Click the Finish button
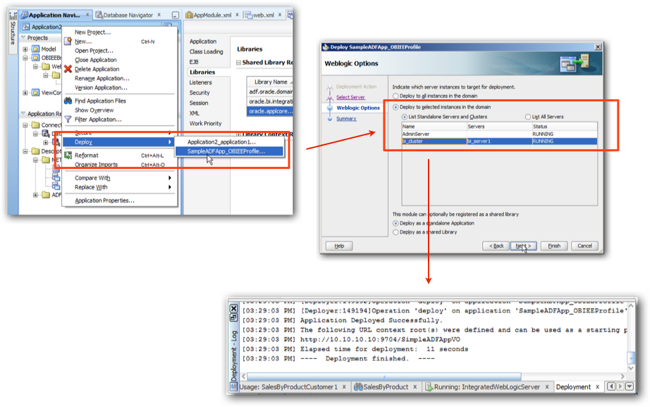This screenshot has height=407, width=650. point(554,246)
